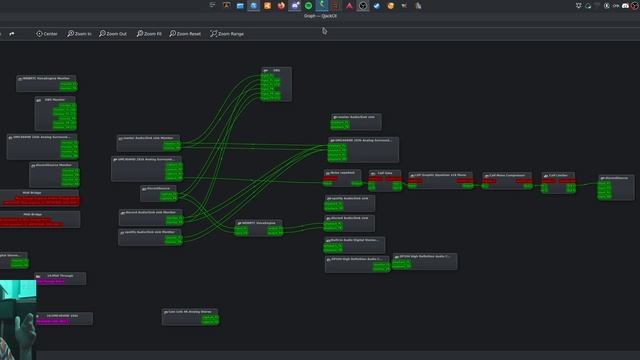This screenshot has height=360, width=640.
Task: Open OBS Studio from the top panel
Action: point(363,6)
